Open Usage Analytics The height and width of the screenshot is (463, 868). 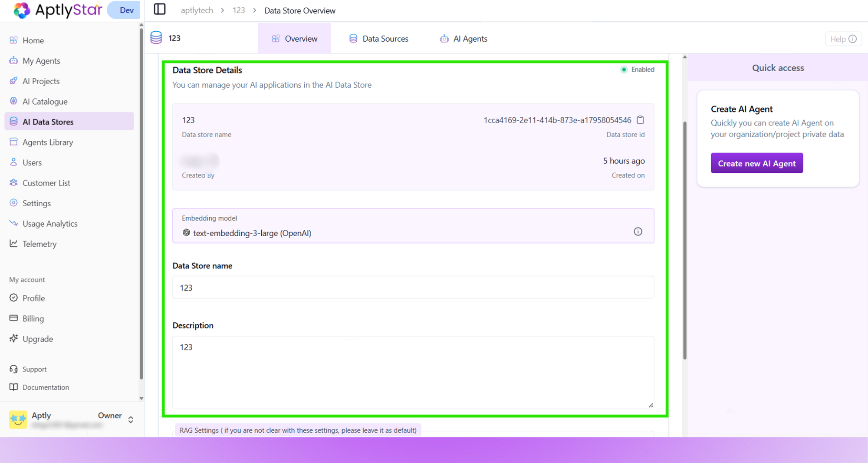tap(49, 223)
